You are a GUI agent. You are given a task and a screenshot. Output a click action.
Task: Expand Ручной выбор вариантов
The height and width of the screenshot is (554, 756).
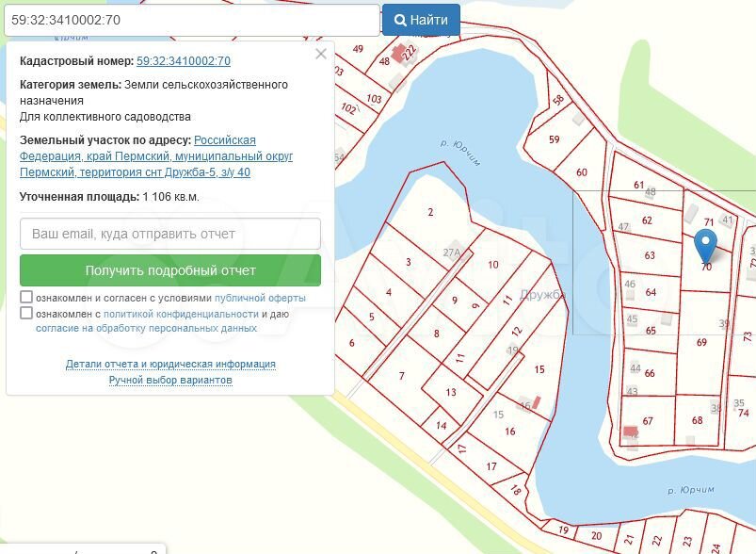170,380
